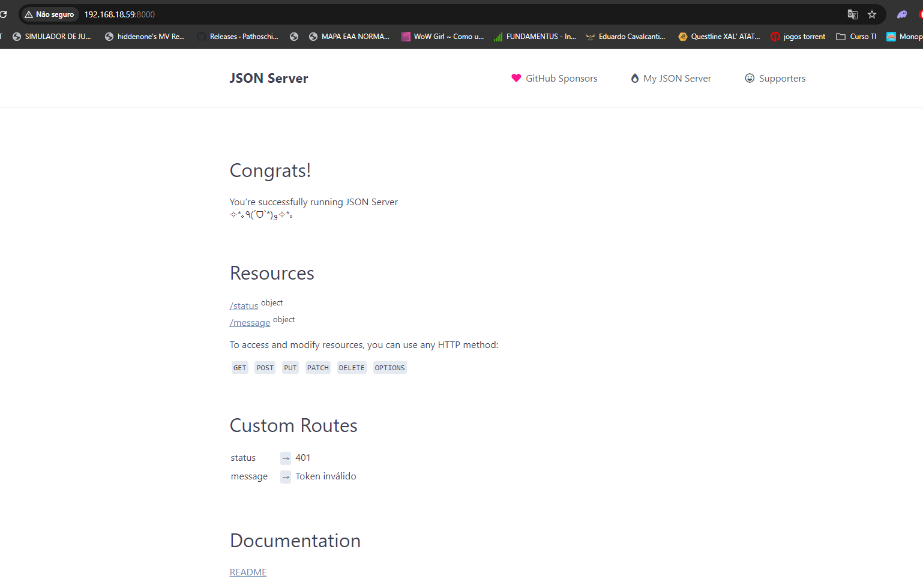Open SIMULADOR DE JU... bookmark
The width and height of the screenshot is (923, 588).
(52, 37)
